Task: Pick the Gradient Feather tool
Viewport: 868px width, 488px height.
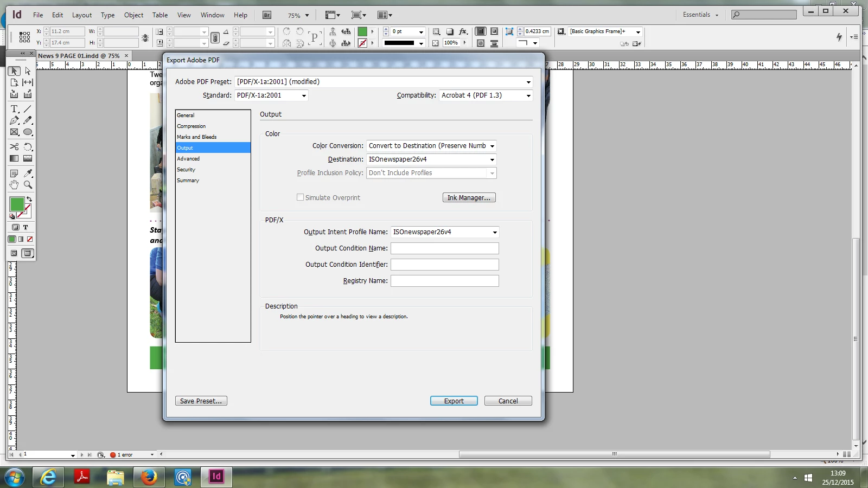Action: point(28,158)
